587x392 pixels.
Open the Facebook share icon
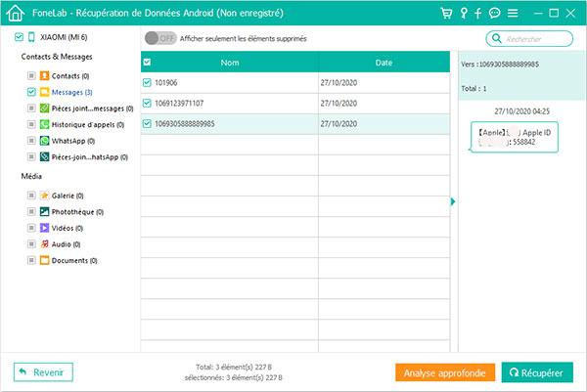pyautogui.click(x=478, y=14)
